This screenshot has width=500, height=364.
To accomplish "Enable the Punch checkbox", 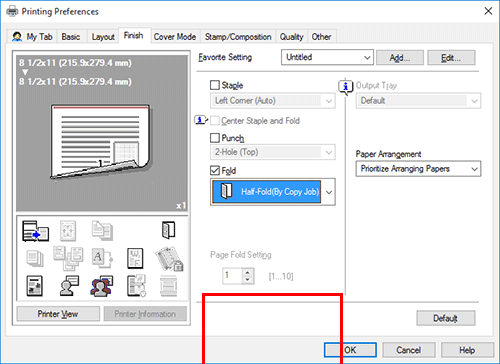I will tap(215, 138).
